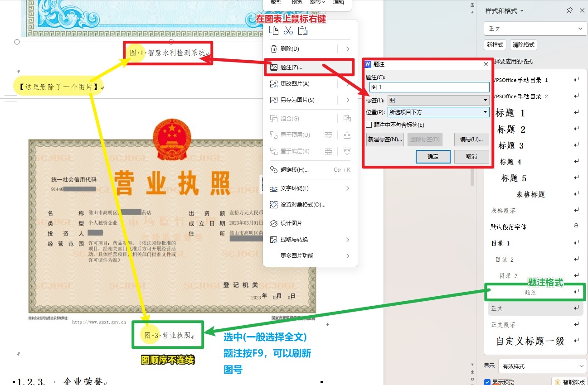Click the scissors cut icon
This screenshot has width=588, height=385.
click(x=288, y=30)
